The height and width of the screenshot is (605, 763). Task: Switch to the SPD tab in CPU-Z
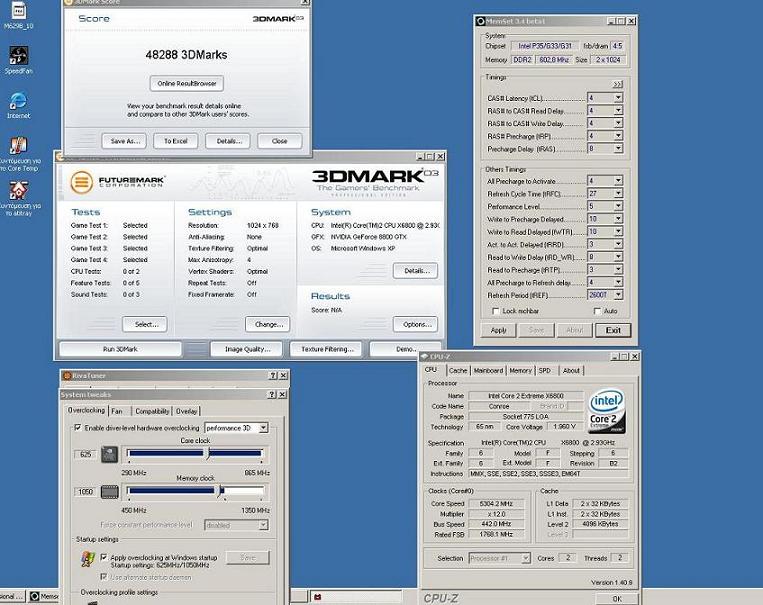[x=545, y=370]
